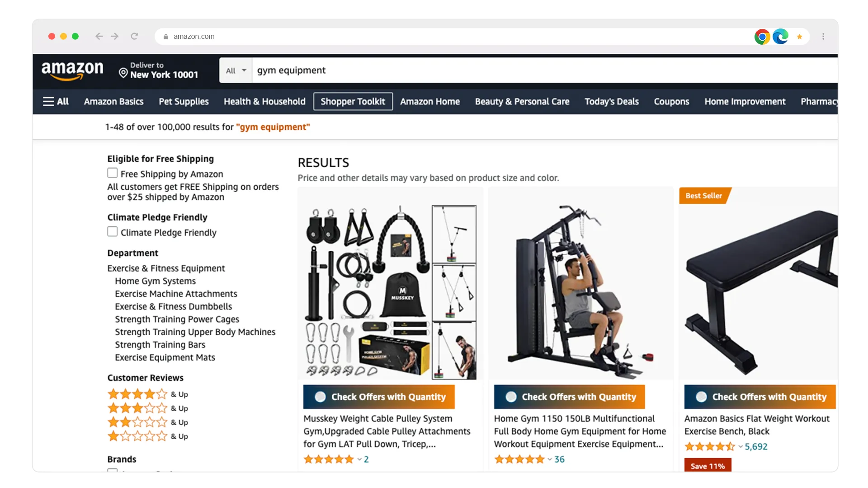This screenshot has height=488, width=868.
Task: Expand the Brands filter section
Action: pos(122,459)
